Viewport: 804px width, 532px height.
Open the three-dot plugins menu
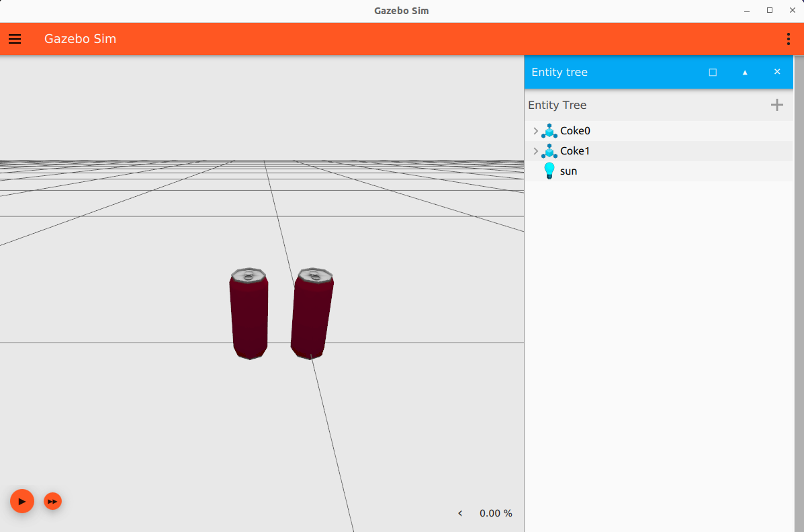click(x=788, y=39)
